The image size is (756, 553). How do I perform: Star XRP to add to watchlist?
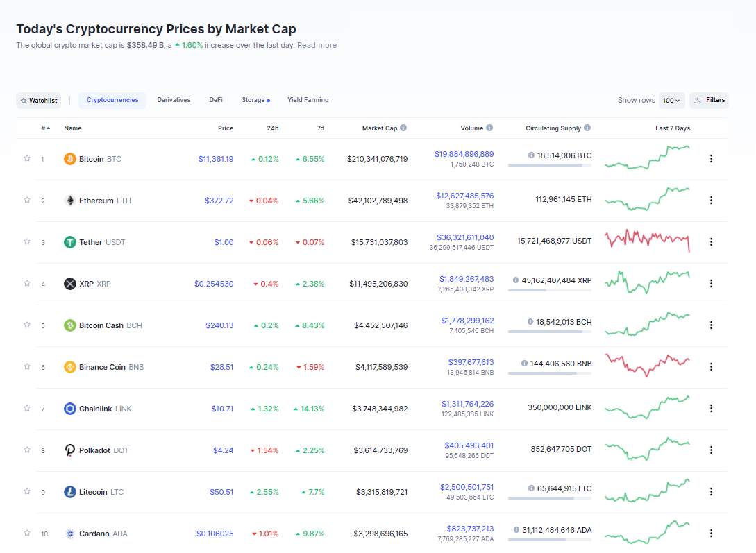[27, 283]
